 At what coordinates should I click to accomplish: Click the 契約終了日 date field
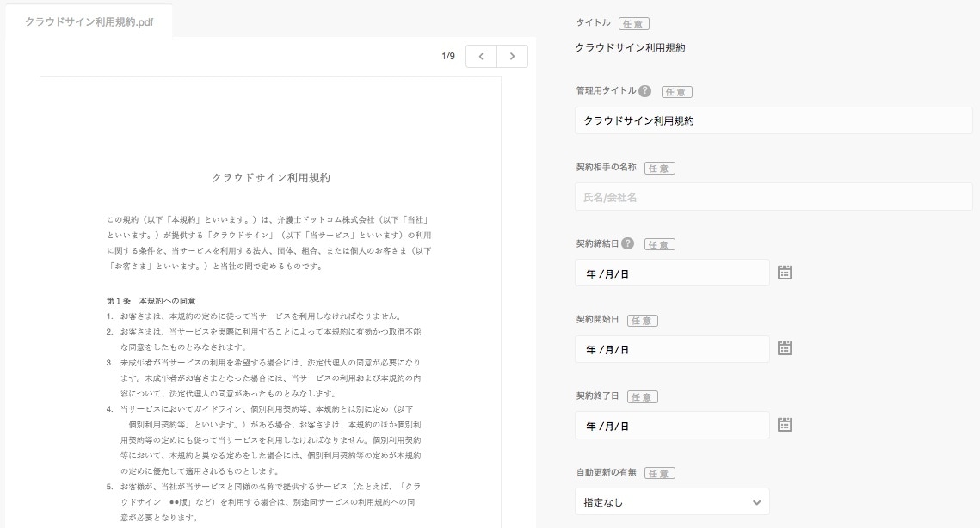[x=672, y=426]
